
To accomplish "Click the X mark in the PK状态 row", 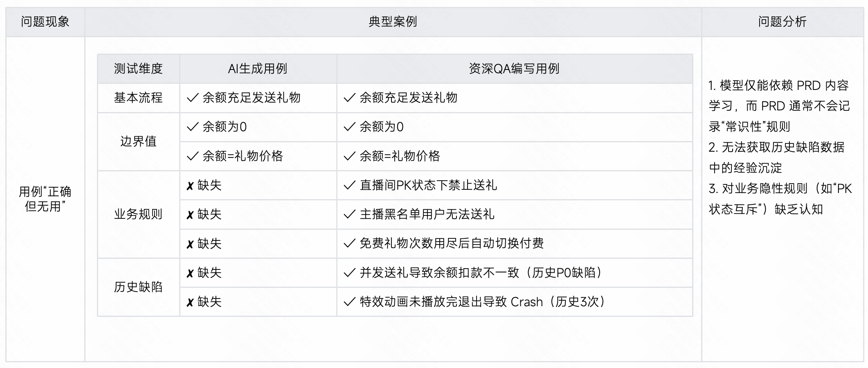I will [190, 186].
